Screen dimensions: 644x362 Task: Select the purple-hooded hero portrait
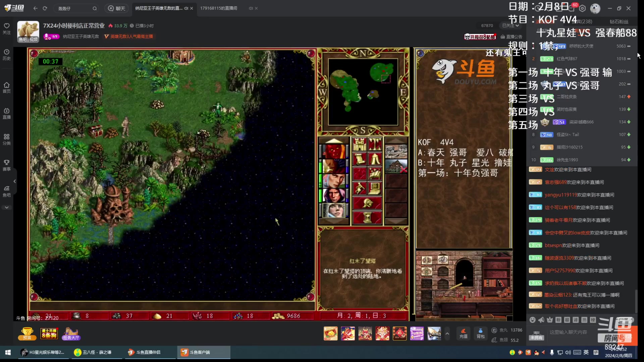pyautogui.click(x=334, y=195)
